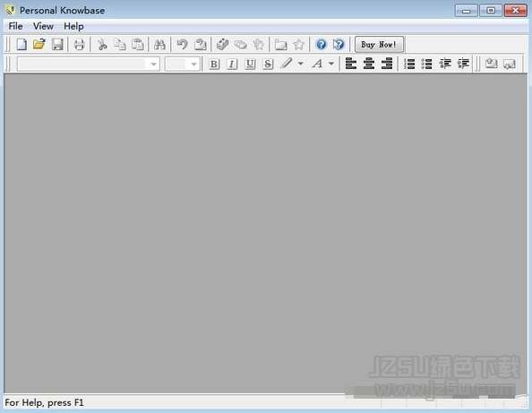Viewport: 532px width, 413px height.
Task: Expand the font color A arrow
Action: pyautogui.click(x=331, y=64)
